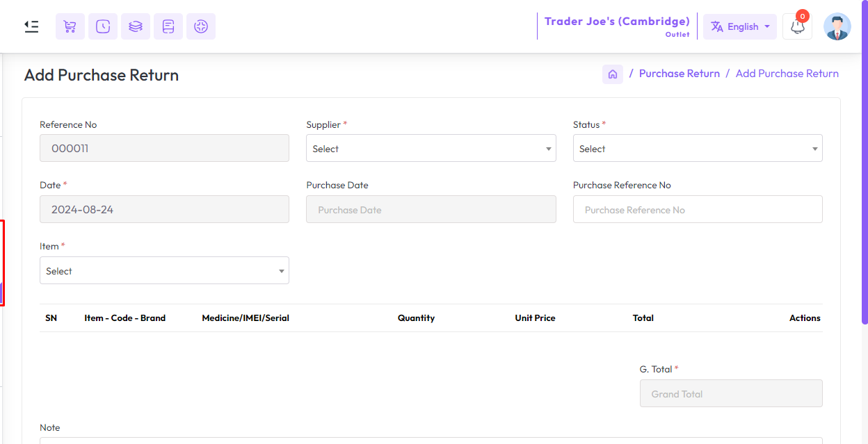Click the Quantity column header

pos(416,318)
